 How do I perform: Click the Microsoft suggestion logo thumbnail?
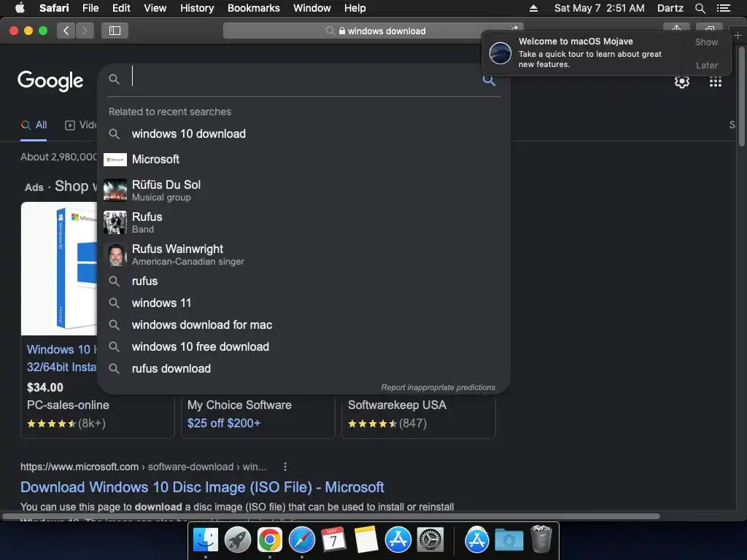(115, 160)
